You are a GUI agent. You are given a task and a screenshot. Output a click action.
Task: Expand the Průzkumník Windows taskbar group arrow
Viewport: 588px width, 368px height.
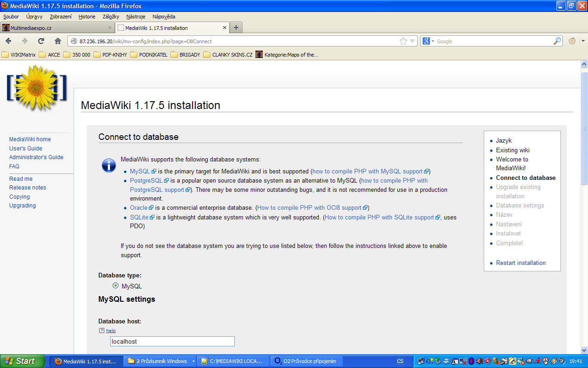point(193,361)
